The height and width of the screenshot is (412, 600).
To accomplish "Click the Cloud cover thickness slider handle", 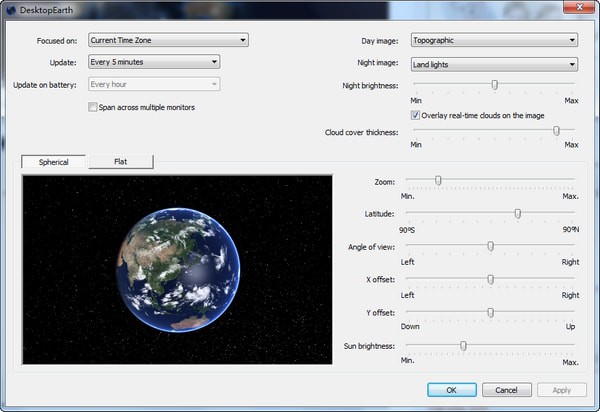I will pos(556,130).
